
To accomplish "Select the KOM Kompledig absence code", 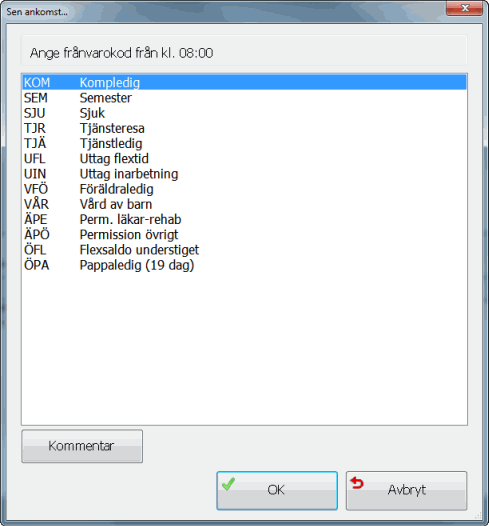I will (244, 83).
